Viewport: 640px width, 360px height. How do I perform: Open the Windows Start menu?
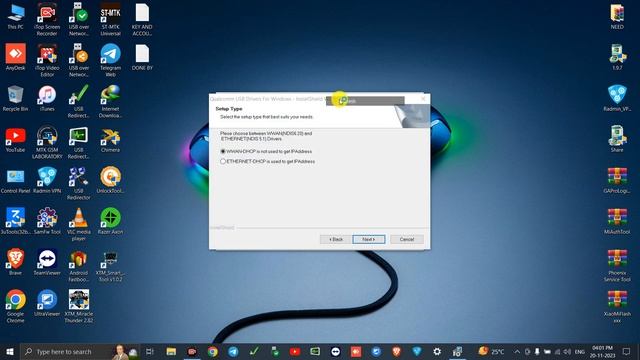point(10,351)
